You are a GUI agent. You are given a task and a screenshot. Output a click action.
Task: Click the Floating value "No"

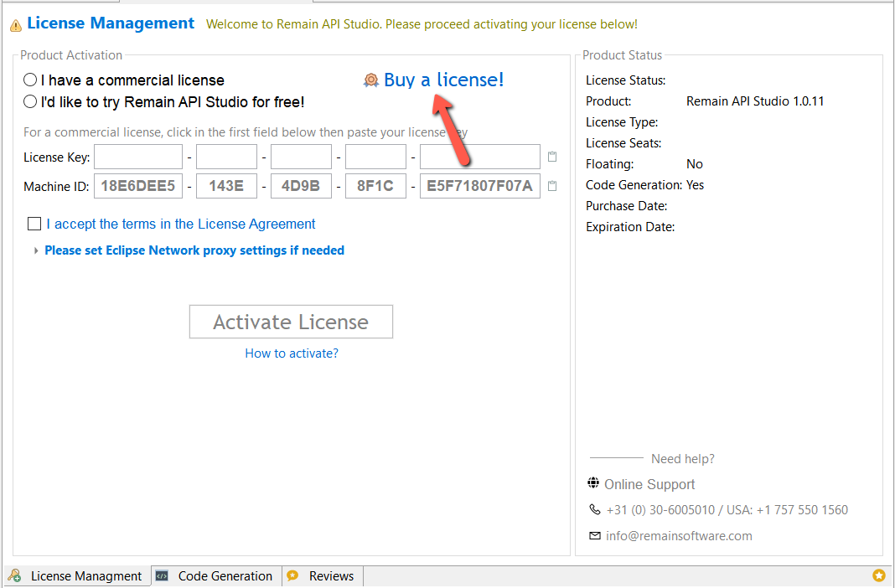tap(695, 164)
